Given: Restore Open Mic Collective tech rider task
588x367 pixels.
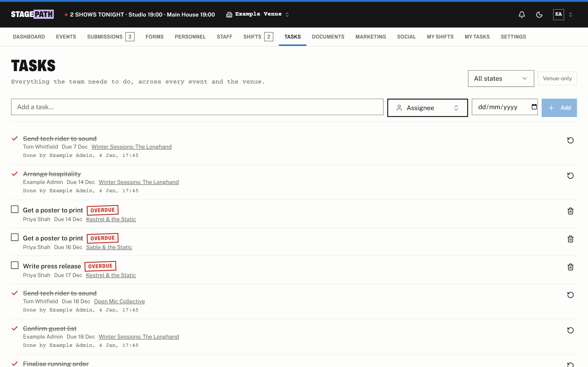Looking at the screenshot, I should [570, 295].
